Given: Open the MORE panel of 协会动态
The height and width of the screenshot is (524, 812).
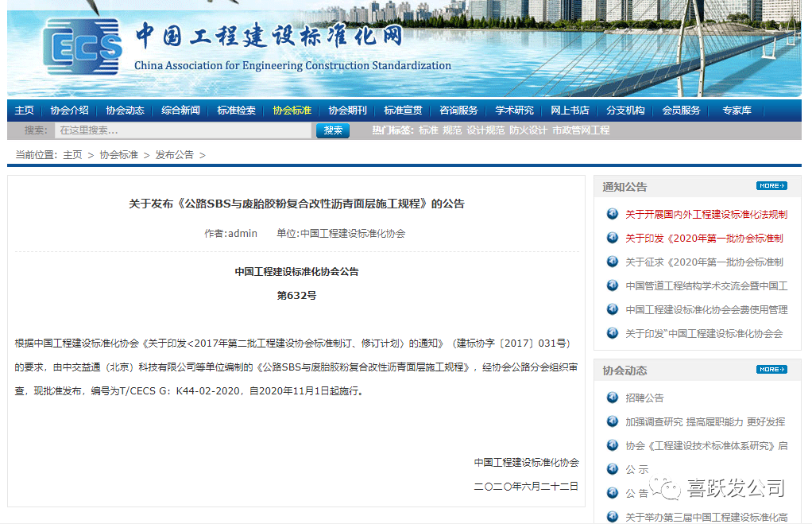Looking at the screenshot, I should tap(771, 370).
